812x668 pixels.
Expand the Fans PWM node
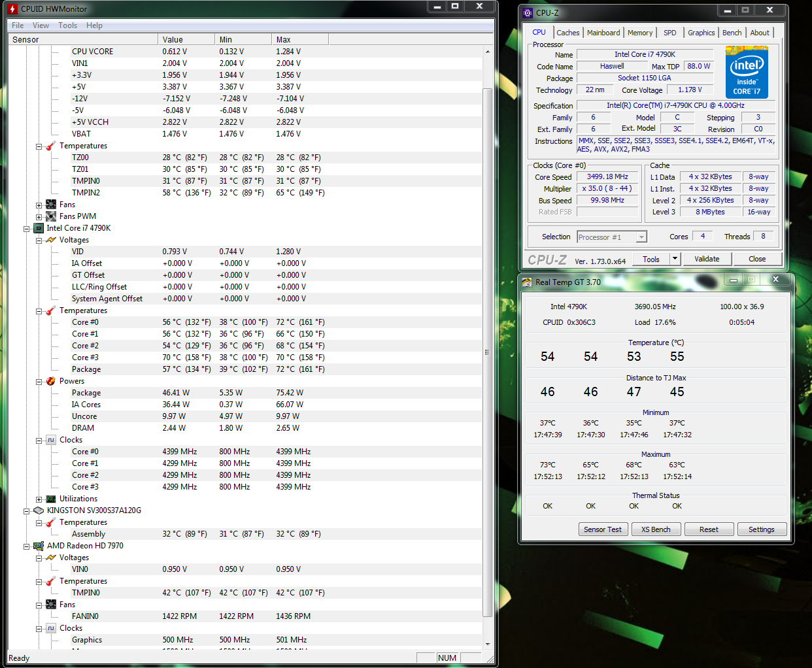click(39, 217)
